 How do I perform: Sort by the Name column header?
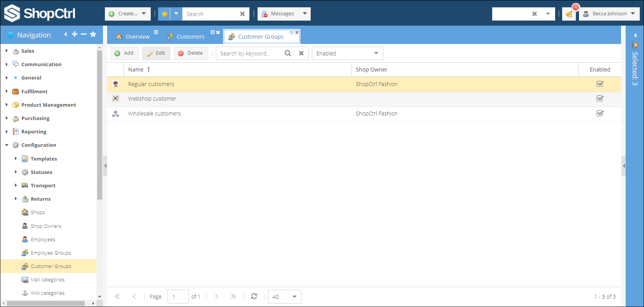[237, 70]
